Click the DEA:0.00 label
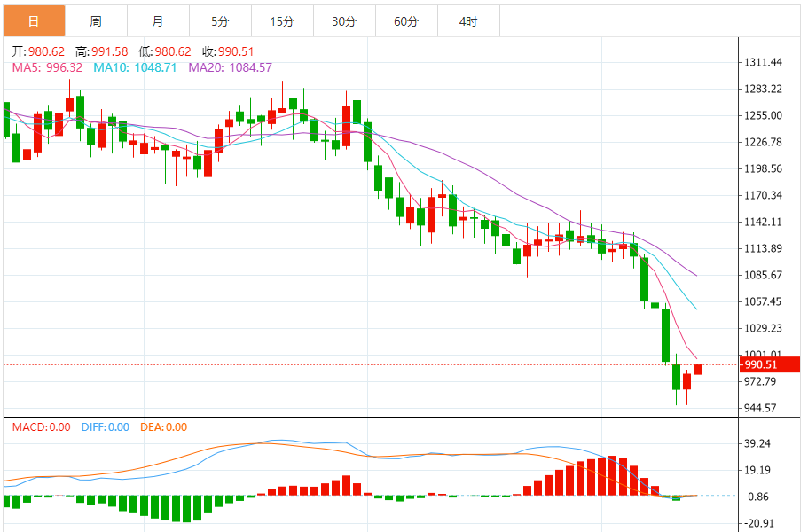808x532 pixels. (164, 427)
